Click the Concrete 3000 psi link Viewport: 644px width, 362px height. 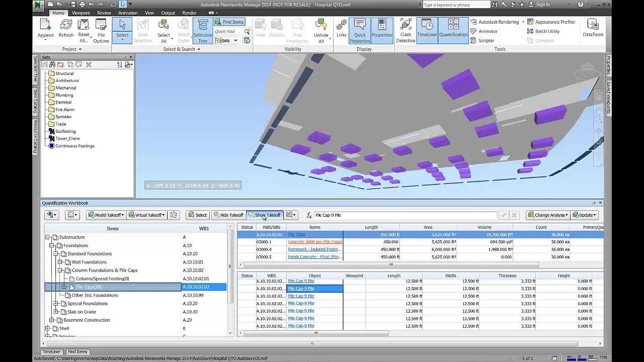pos(314,242)
